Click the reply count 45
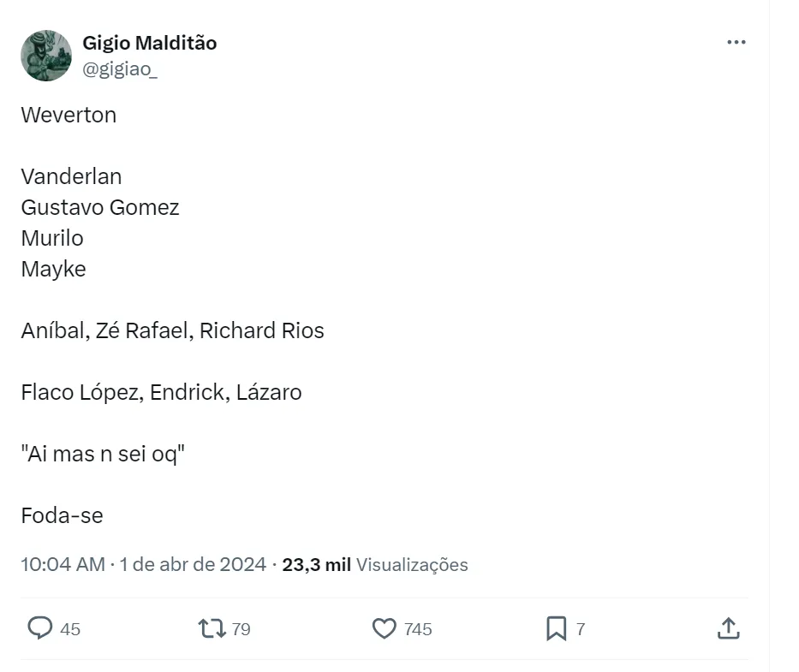The height and width of the screenshot is (672, 799). click(x=70, y=629)
